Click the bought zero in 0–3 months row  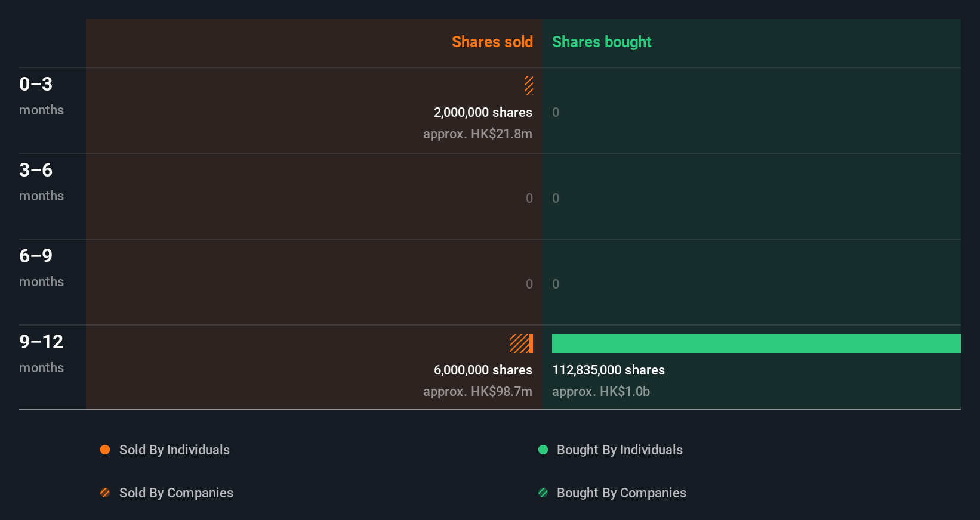click(x=556, y=112)
